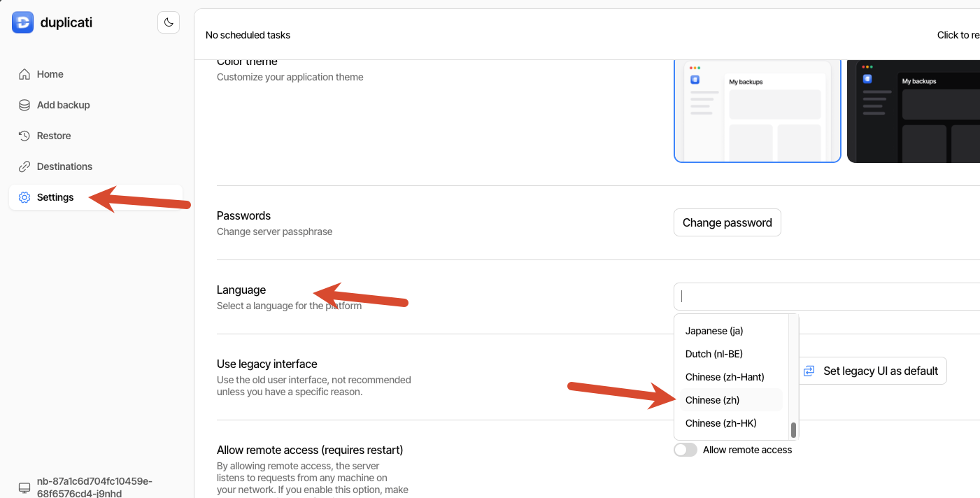The height and width of the screenshot is (498, 980).
Task: Click the Passwords section heading
Action: point(243,215)
